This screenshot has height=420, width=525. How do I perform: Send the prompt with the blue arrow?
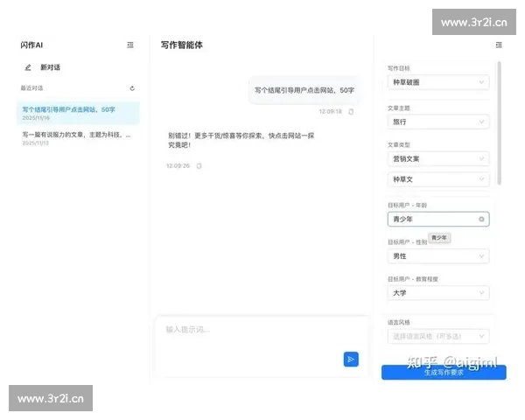(x=351, y=359)
